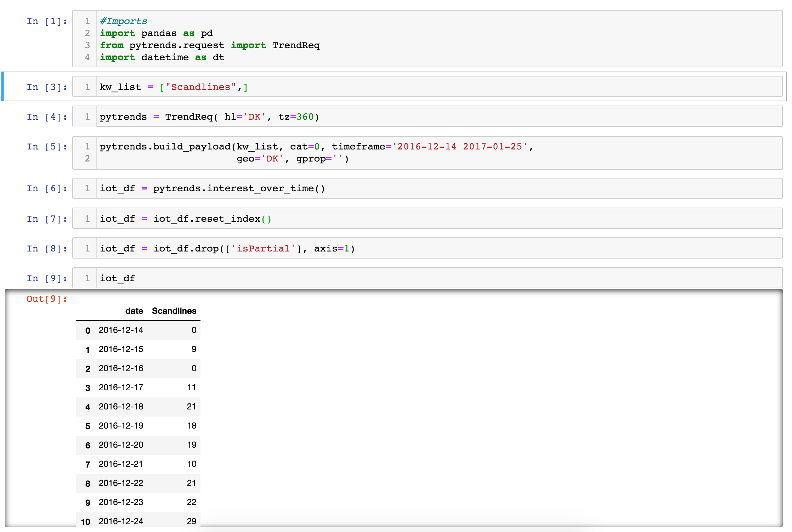Click line number 3 in imports cell

[x=87, y=45]
